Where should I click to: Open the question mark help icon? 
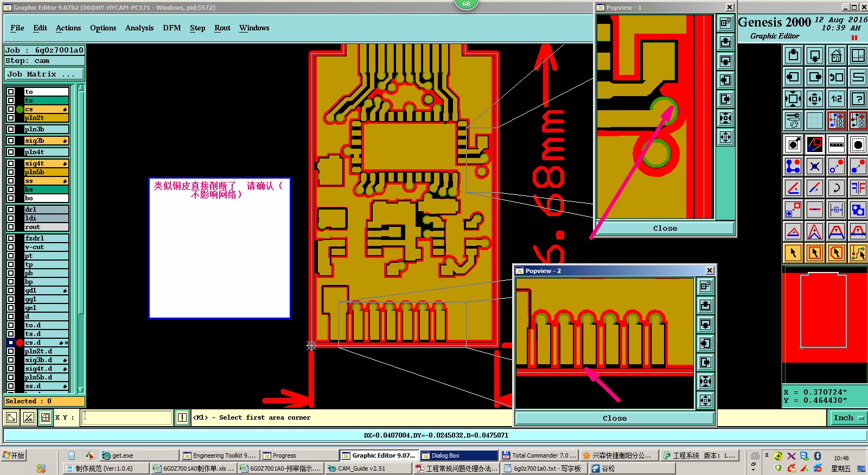tap(858, 98)
